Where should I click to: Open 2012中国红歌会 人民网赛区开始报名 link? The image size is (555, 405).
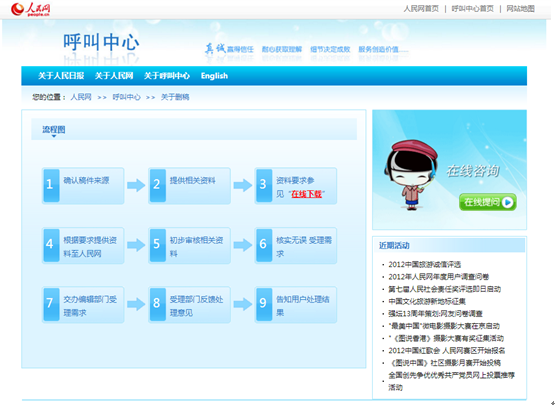tap(447, 350)
